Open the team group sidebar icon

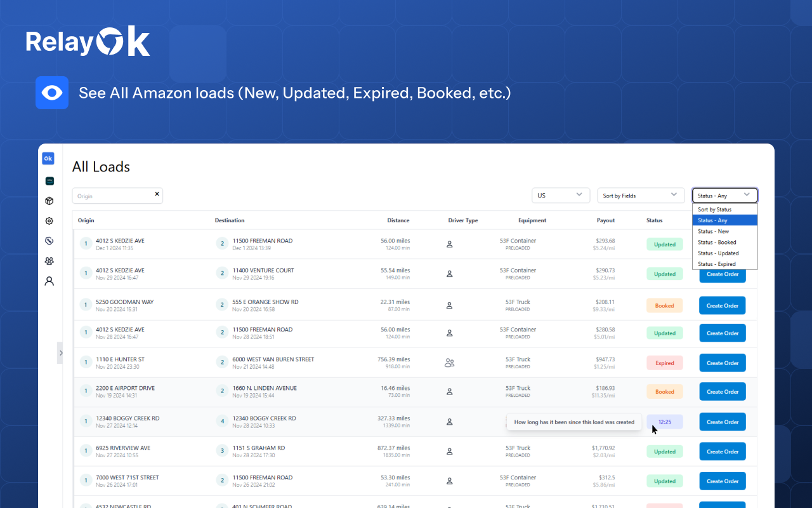(x=49, y=261)
